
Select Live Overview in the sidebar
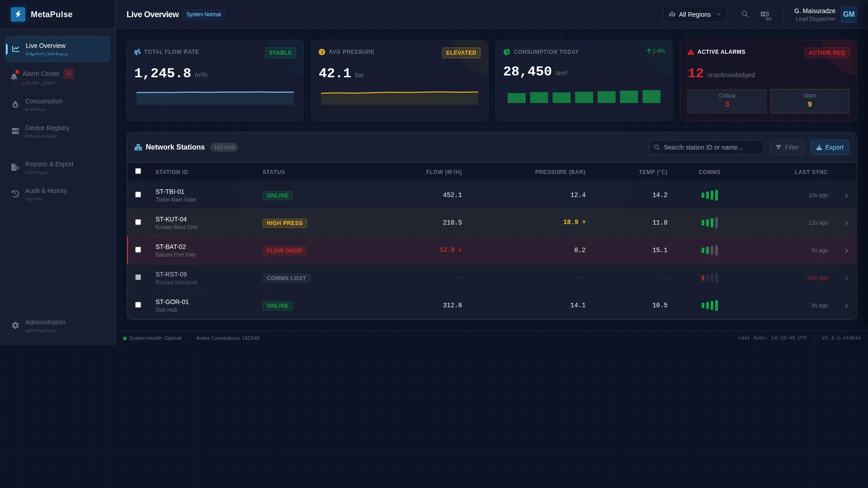57,49
